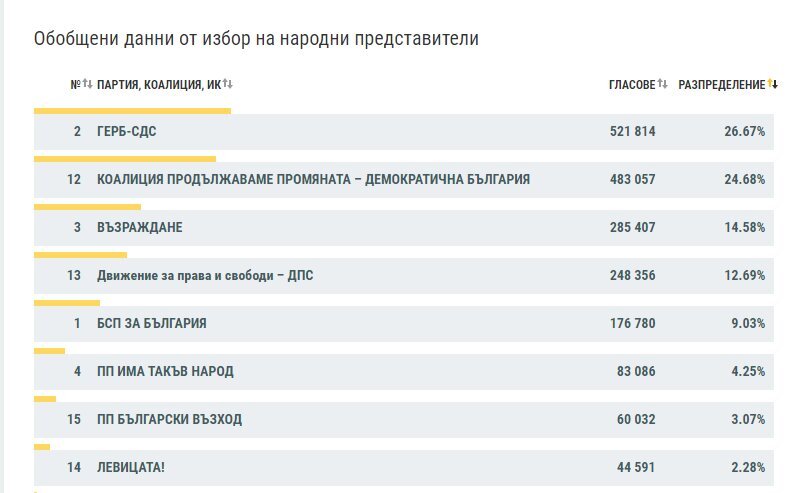The width and height of the screenshot is (798, 493).
Task: Click the 521 814 votes value
Action: tap(633, 132)
